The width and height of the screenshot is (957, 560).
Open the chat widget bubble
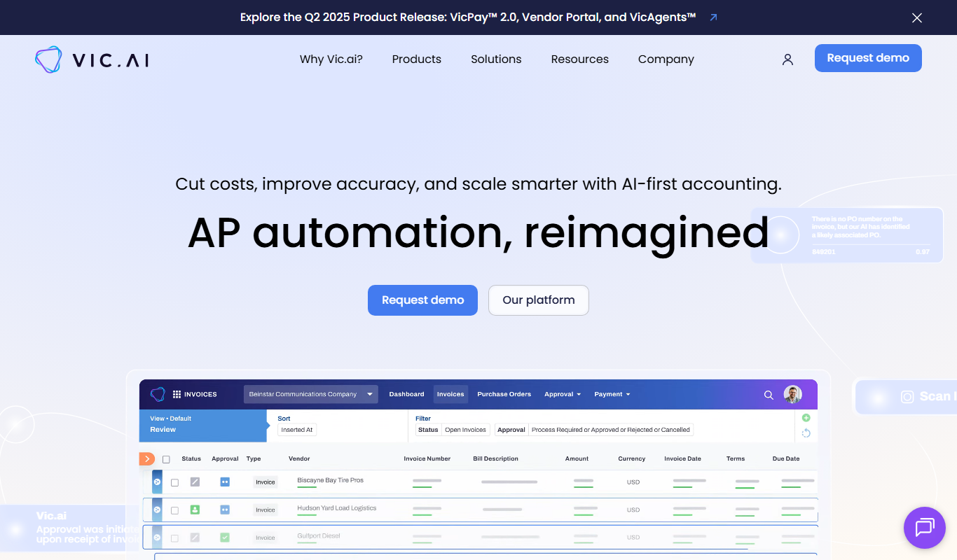pos(925,528)
